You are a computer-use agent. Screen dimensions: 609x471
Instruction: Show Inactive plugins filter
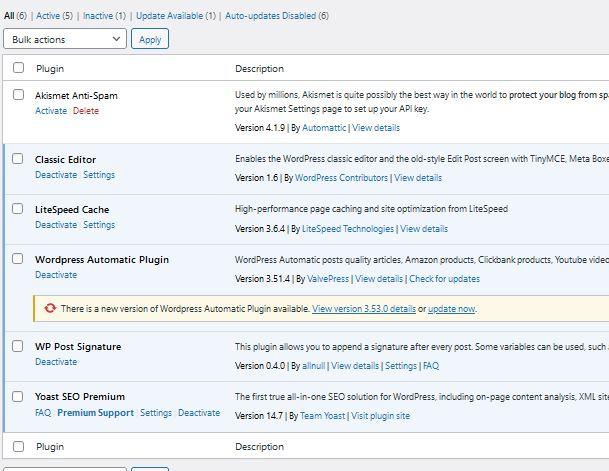click(98, 16)
